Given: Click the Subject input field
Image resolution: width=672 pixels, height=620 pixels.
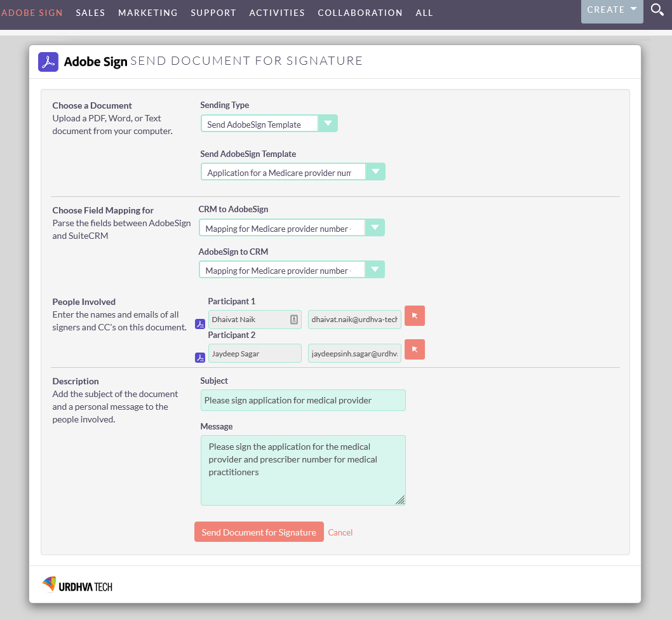Looking at the screenshot, I should click(303, 400).
